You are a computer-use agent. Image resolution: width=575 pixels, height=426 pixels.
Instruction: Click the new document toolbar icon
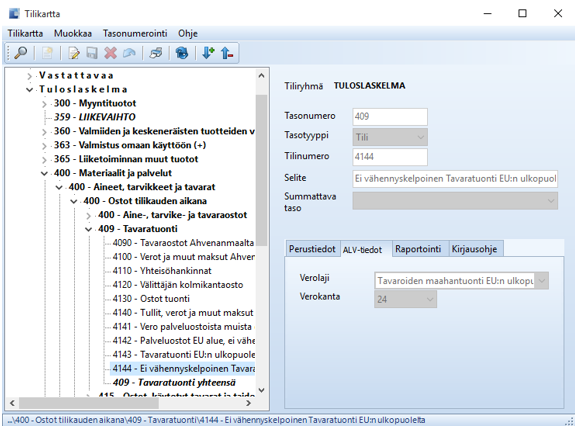coord(47,53)
